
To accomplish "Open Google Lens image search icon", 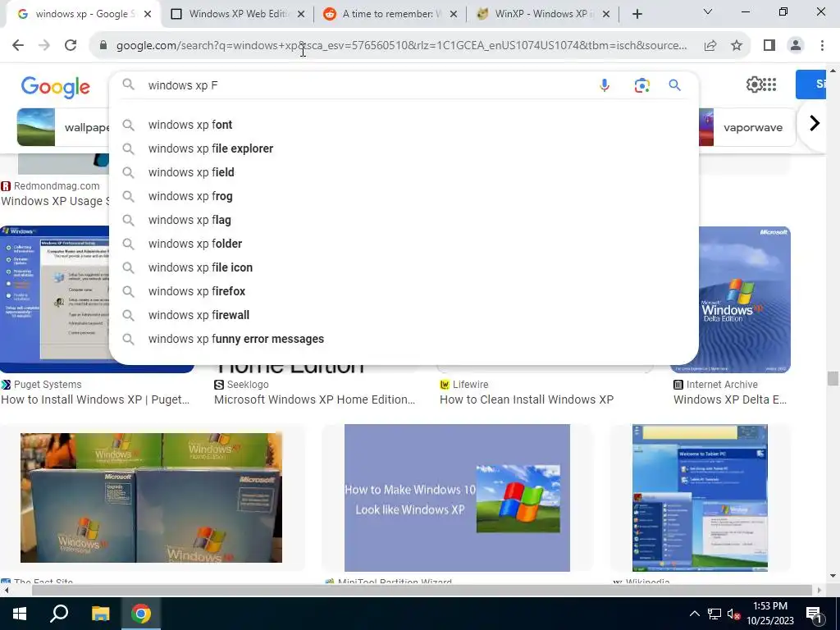I will click(641, 85).
